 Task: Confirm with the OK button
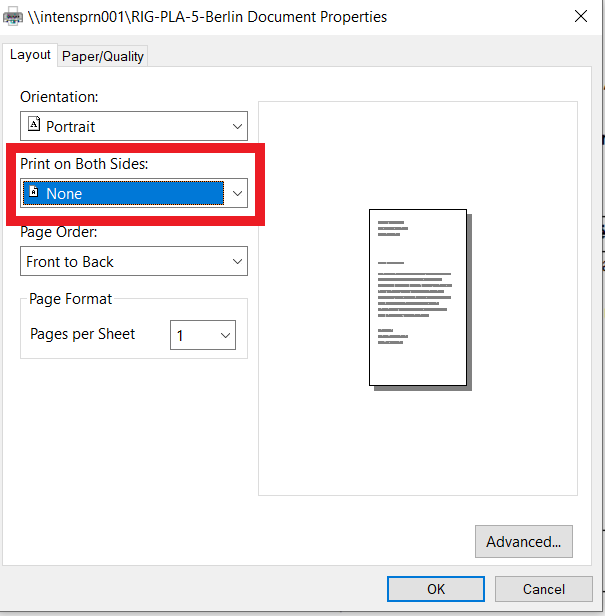click(x=436, y=589)
